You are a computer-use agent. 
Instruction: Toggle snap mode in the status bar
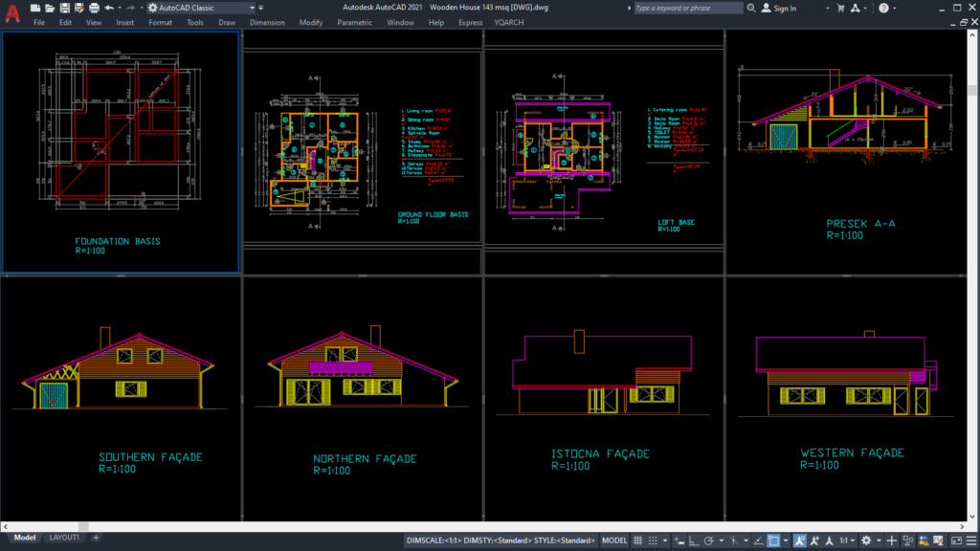pos(653,540)
